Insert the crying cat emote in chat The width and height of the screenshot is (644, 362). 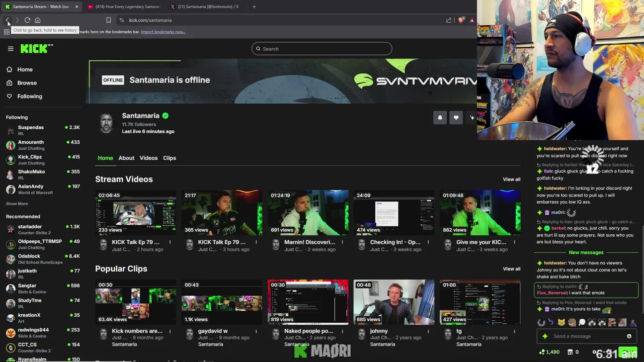click(561, 323)
